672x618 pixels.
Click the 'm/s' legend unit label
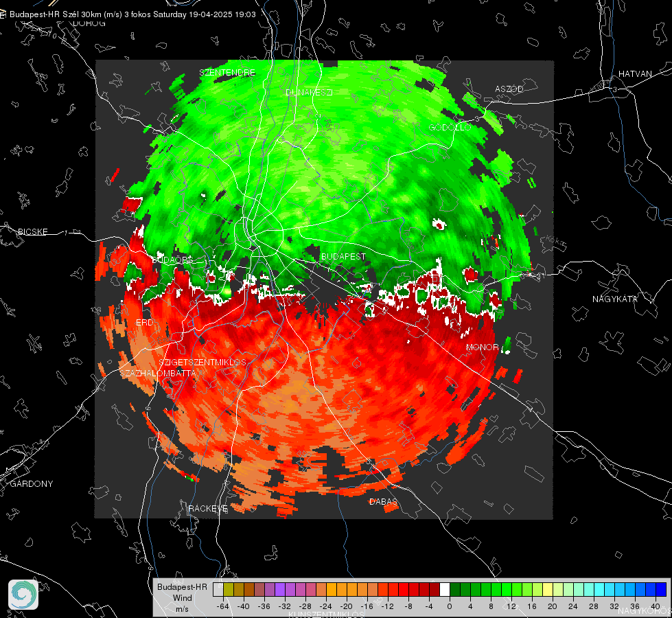(x=182, y=608)
